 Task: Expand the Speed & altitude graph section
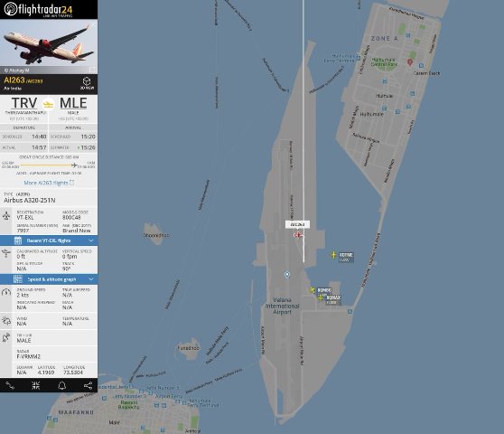click(x=49, y=279)
